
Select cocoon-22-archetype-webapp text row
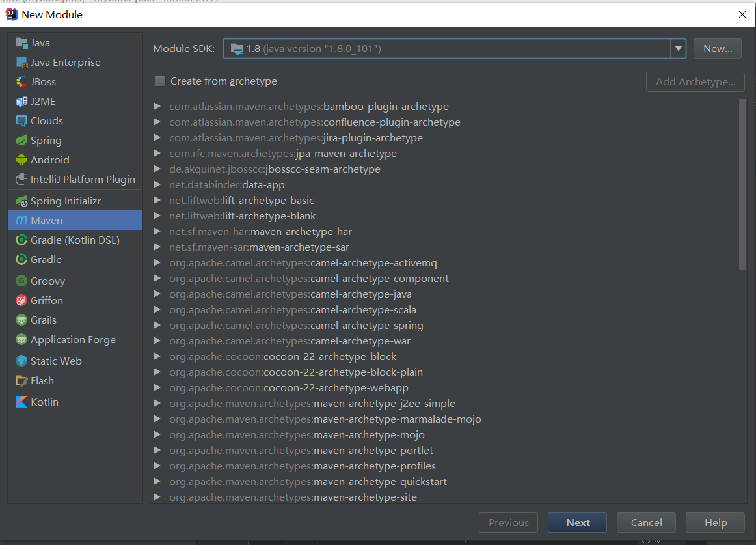288,387
